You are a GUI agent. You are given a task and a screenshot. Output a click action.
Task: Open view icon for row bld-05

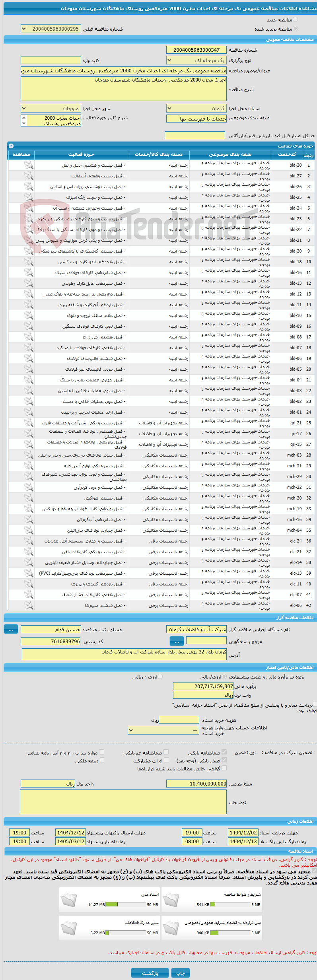point(29,369)
